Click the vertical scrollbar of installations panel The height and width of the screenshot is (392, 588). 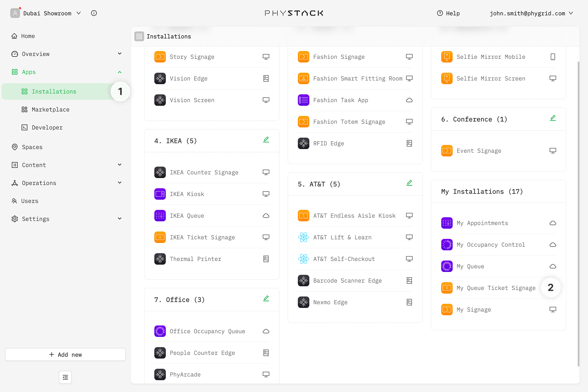pyautogui.click(x=578, y=212)
